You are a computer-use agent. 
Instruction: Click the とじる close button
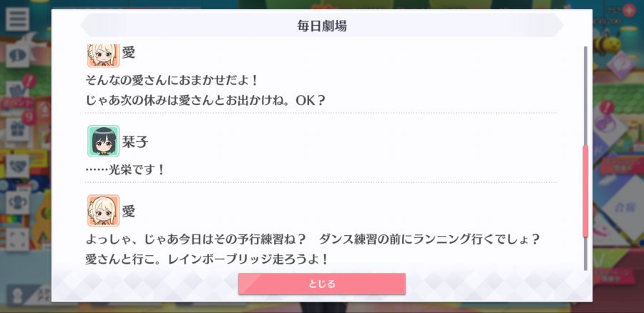click(x=321, y=284)
